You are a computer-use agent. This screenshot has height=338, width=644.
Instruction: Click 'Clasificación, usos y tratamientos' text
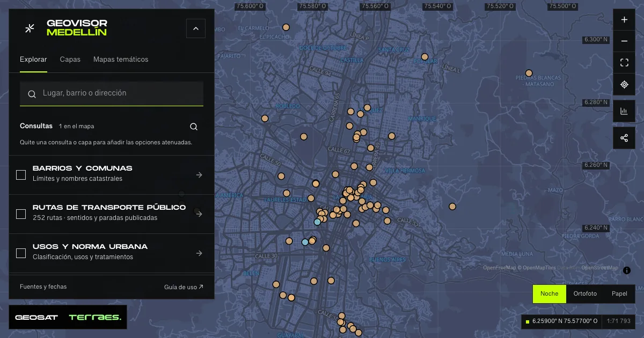pyautogui.click(x=83, y=257)
